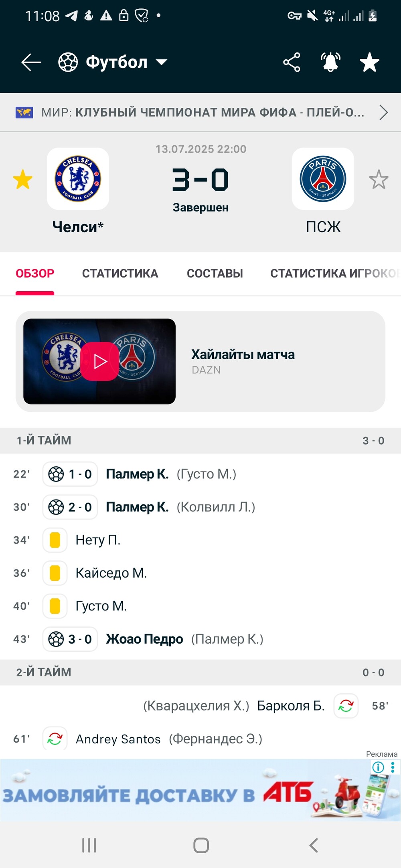Unfavorite Chelsea via yellow star
Screen dimensions: 401x868
click(23, 179)
